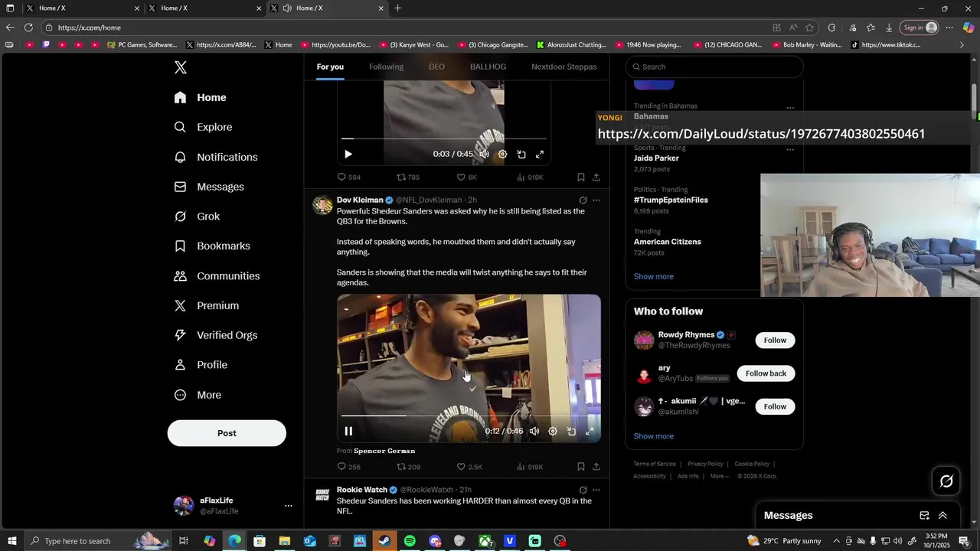Open aFlaxLife account options menu

[288, 506]
